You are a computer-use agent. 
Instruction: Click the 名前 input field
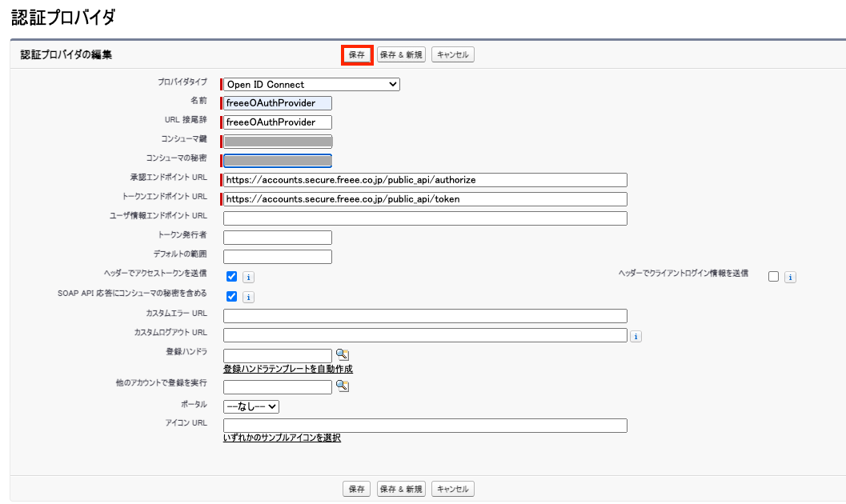[278, 103]
